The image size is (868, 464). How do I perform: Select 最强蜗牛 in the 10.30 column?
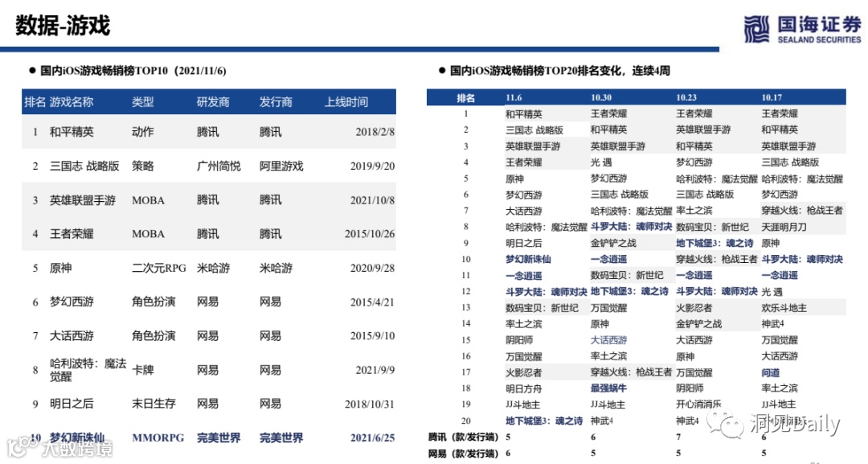tap(608, 388)
